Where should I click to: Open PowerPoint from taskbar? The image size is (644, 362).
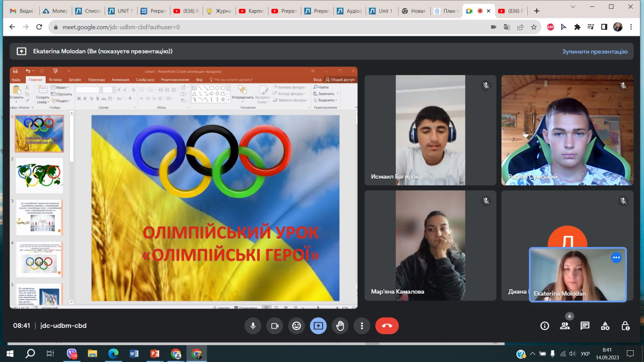click(155, 354)
